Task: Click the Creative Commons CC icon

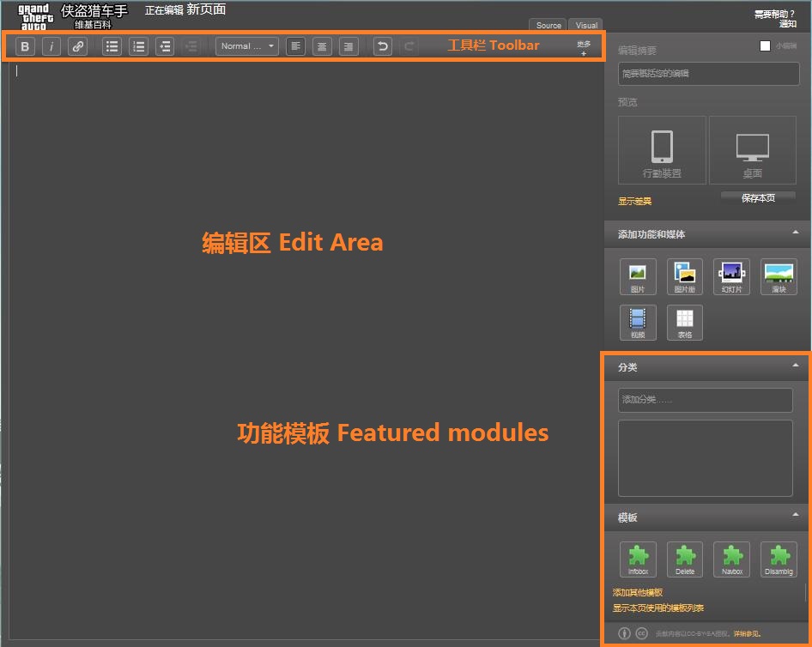Action: click(642, 633)
